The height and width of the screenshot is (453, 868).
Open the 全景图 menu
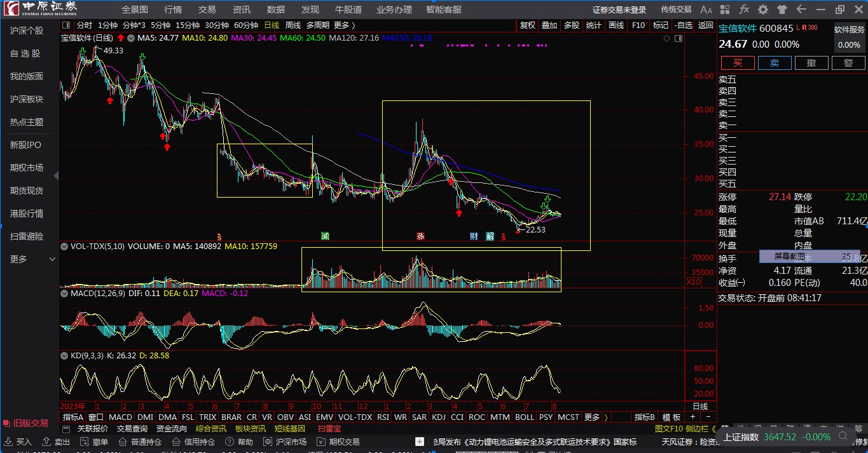click(135, 10)
